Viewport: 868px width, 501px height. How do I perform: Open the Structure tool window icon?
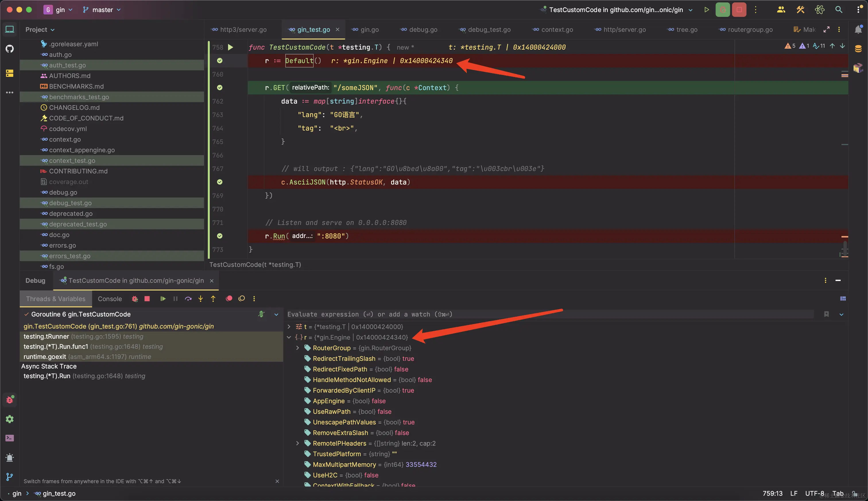coord(10,73)
